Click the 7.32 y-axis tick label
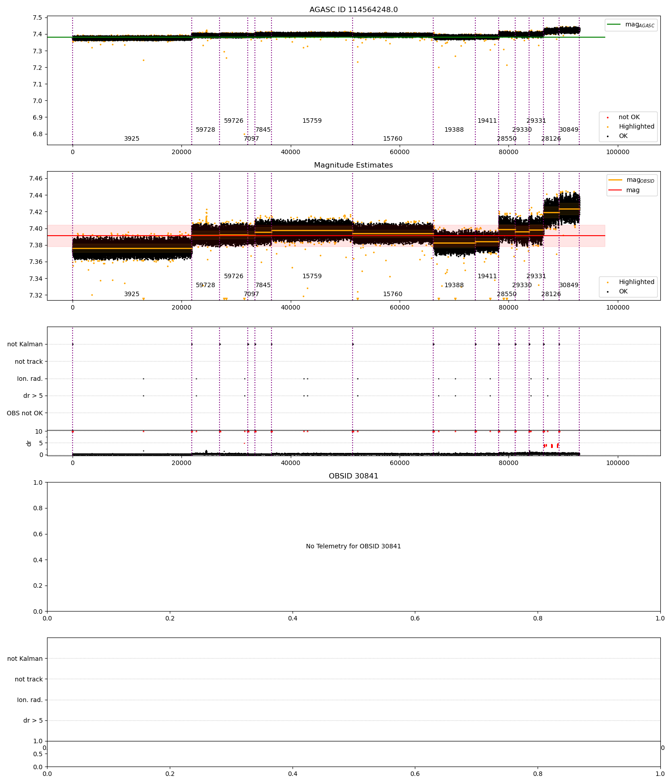This screenshot has height=784, width=672. (x=36, y=295)
